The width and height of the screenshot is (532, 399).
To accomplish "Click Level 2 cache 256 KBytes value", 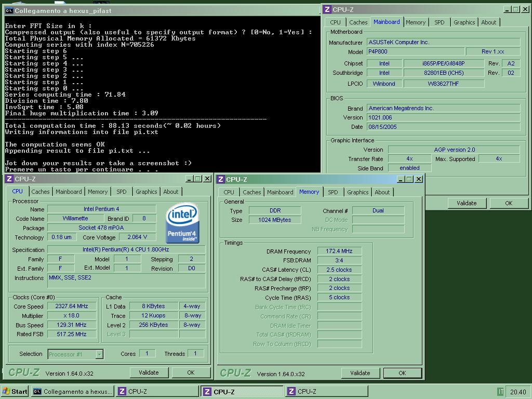I will tap(153, 325).
